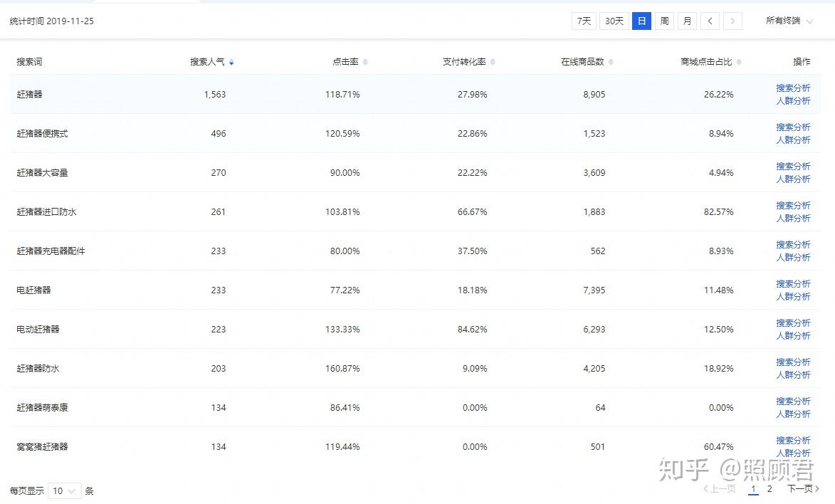
Task: Open 搜索分析 for 电动赶猪器
Action: point(793,323)
